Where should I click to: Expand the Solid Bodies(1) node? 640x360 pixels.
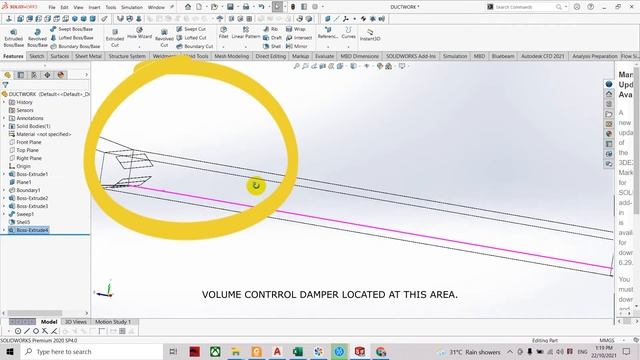pyautogui.click(x=4, y=126)
